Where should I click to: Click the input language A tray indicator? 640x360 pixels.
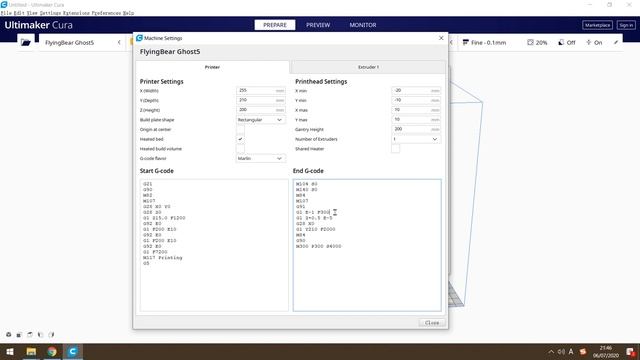pyautogui.click(x=571, y=352)
